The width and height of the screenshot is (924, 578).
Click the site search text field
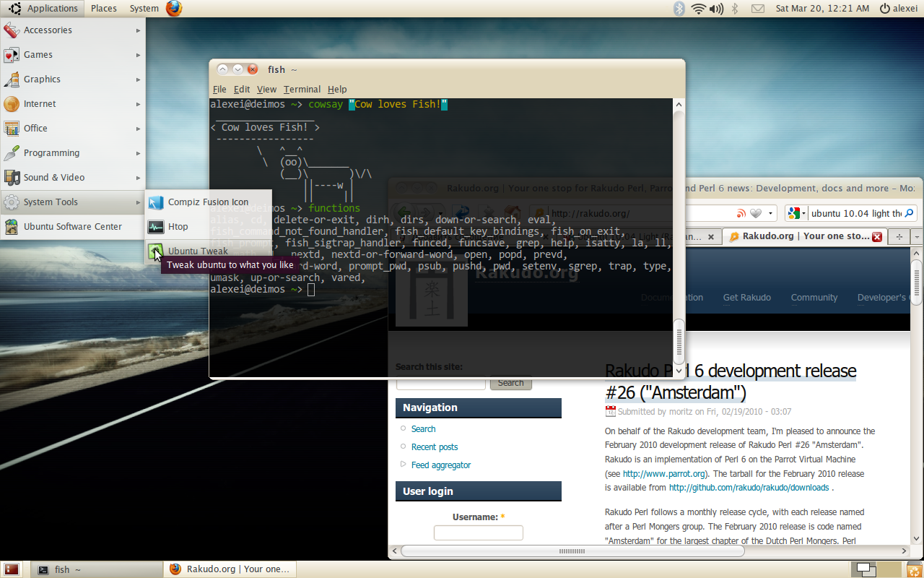(x=440, y=383)
